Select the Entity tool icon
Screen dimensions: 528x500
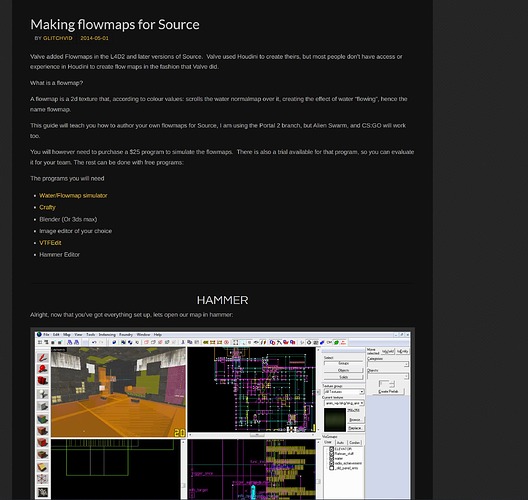42,394
